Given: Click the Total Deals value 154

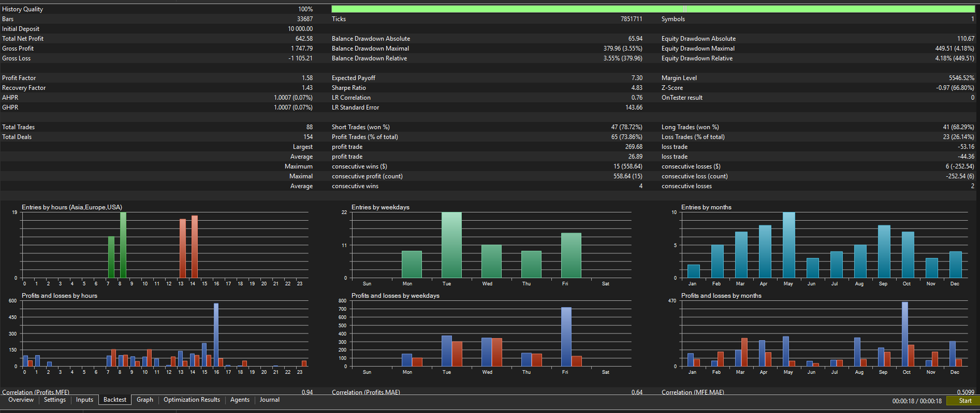Looking at the screenshot, I should (308, 137).
